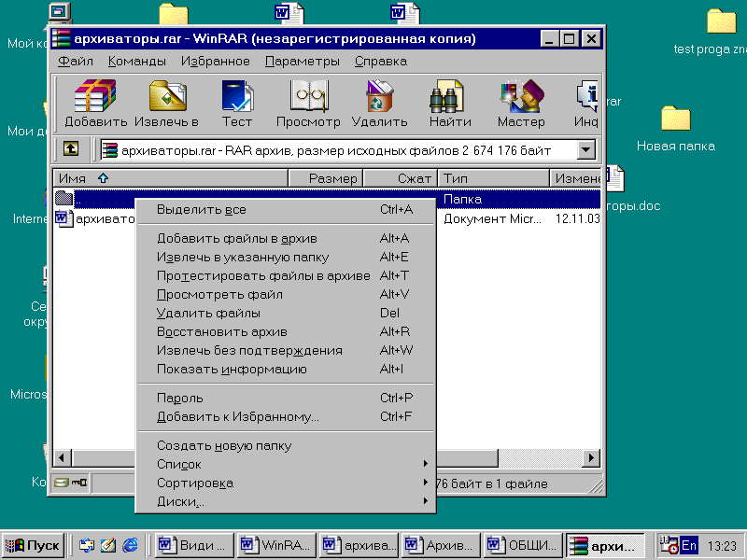
Task: Choose Создать новую папку
Action: coord(286,445)
